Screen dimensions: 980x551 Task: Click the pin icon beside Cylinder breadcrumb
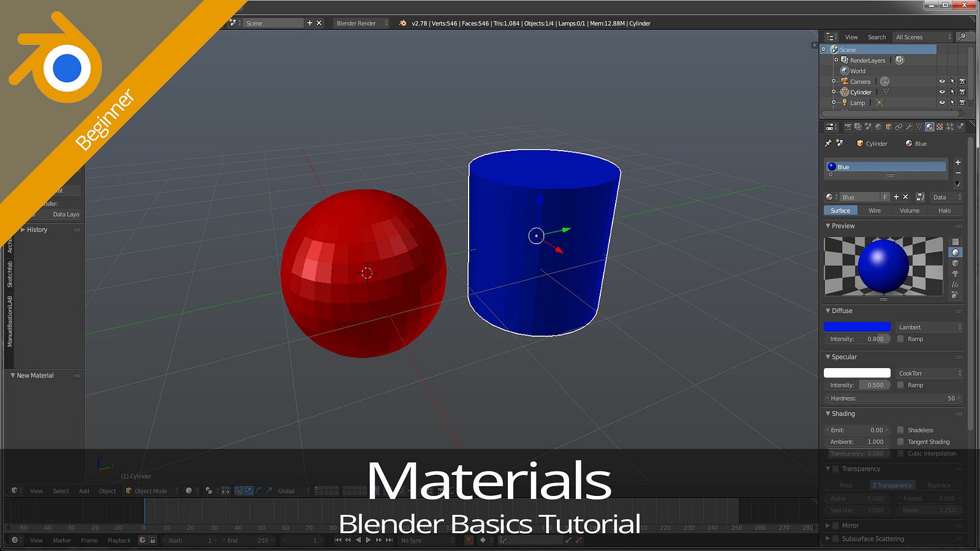click(x=828, y=143)
